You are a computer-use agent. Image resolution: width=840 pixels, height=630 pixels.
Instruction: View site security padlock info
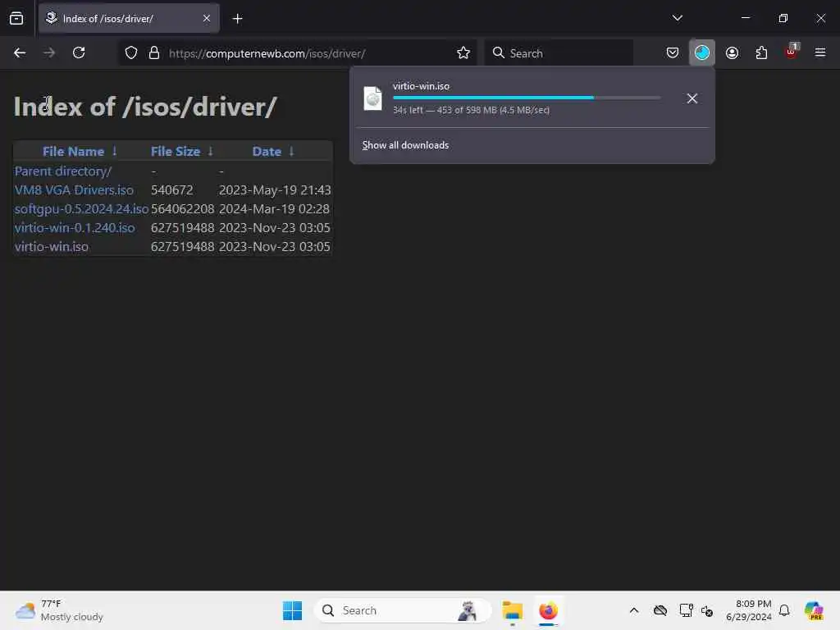(154, 53)
